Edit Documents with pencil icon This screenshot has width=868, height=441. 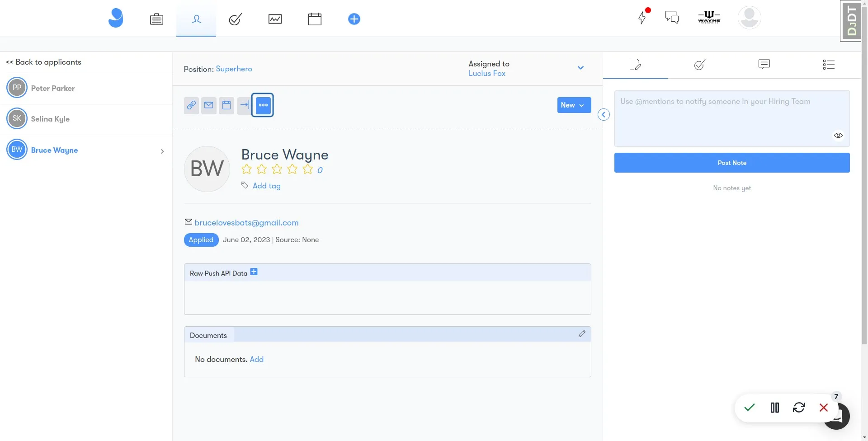[x=582, y=334]
